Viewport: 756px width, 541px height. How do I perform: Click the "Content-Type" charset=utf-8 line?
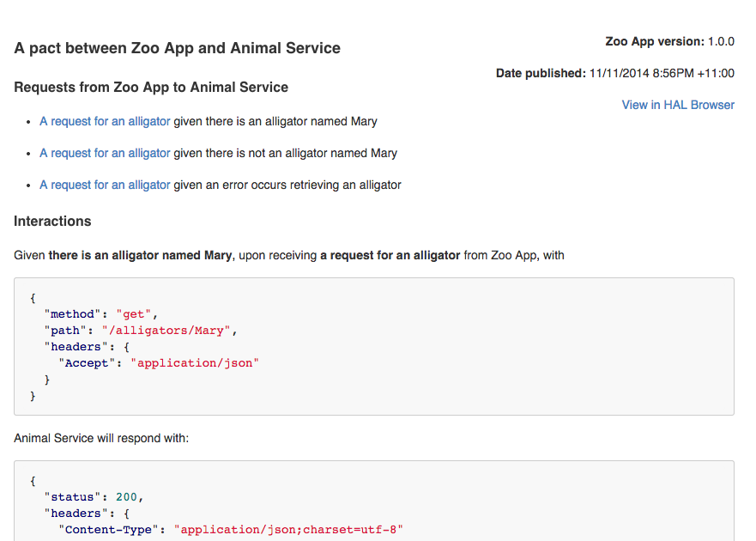(x=231, y=530)
